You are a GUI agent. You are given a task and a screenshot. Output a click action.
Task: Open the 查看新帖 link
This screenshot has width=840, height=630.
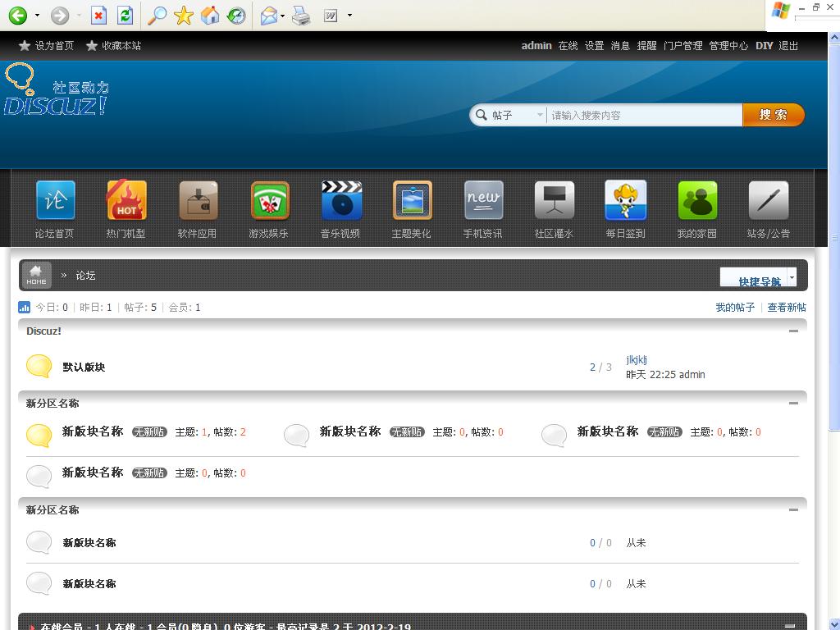tap(787, 308)
